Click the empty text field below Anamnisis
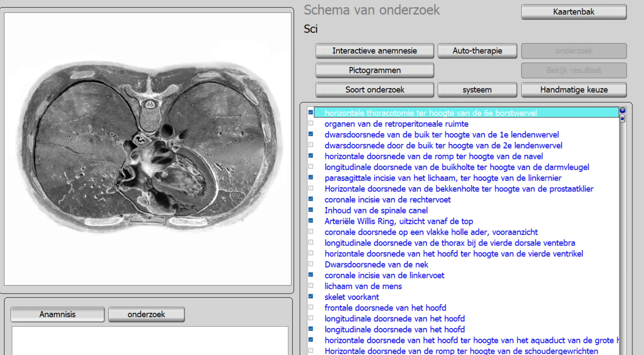Viewport: 644px width, 355px height. 150,341
